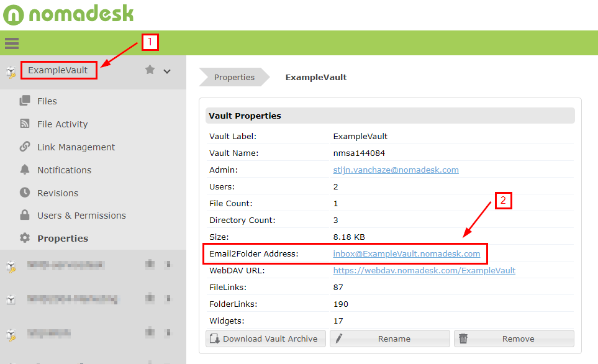The image size is (598, 364).
Task: Click Download Vault Archive button
Action: click(x=266, y=339)
